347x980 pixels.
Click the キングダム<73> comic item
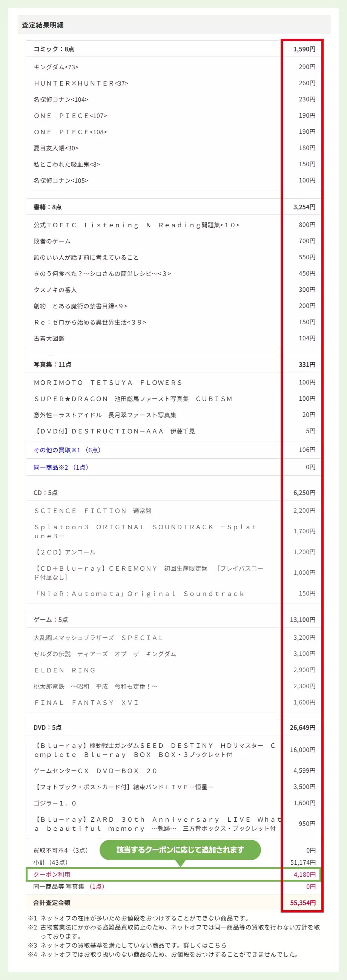coord(56,67)
